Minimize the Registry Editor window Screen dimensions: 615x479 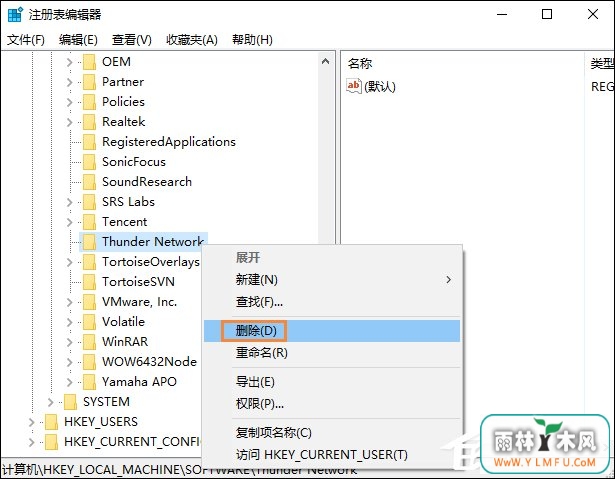(502, 15)
